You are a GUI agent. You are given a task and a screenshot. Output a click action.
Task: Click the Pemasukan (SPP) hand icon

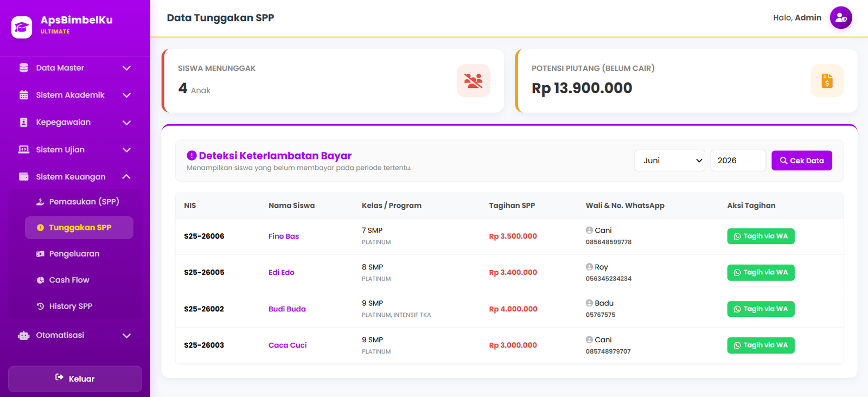pyautogui.click(x=40, y=202)
